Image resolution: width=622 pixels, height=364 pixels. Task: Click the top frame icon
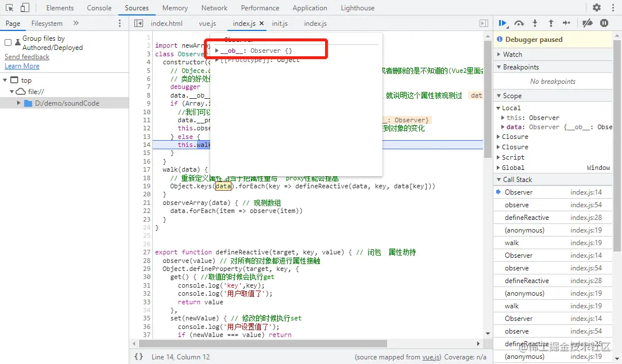[x=14, y=80]
